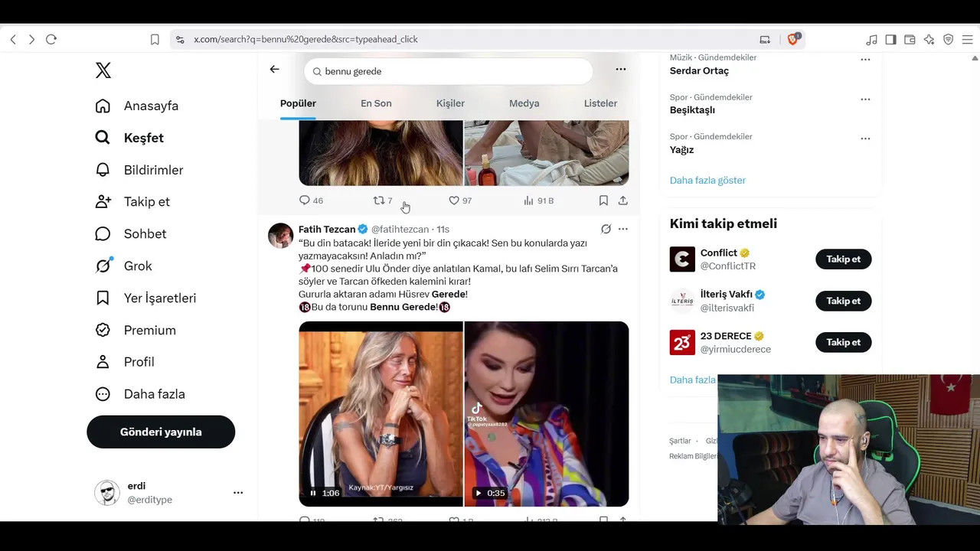980x551 pixels.
Task: Open Grok from the sidebar
Action: [123, 266]
